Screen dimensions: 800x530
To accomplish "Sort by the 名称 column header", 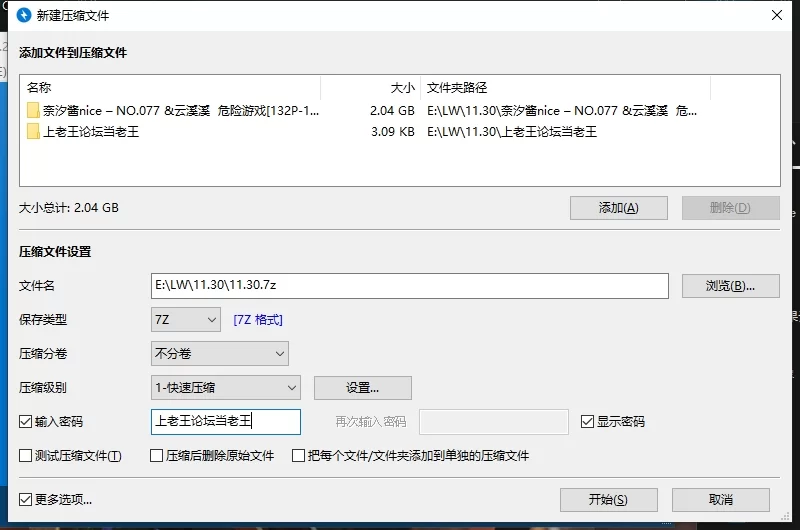I will click(x=170, y=88).
